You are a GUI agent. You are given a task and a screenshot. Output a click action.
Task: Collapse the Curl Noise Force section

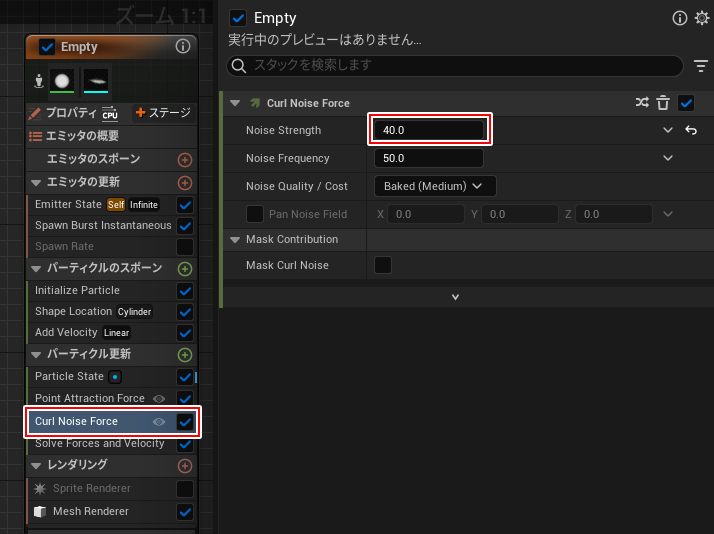[x=235, y=103]
